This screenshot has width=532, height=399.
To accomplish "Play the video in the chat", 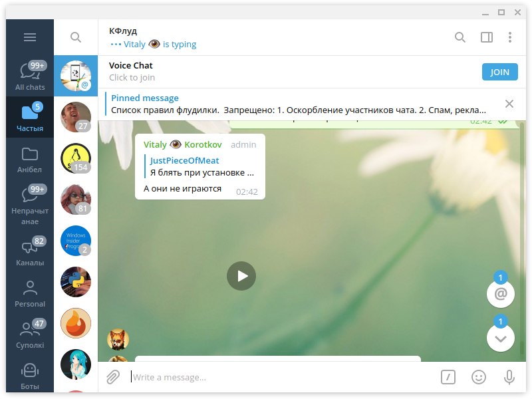I will pyautogui.click(x=241, y=276).
